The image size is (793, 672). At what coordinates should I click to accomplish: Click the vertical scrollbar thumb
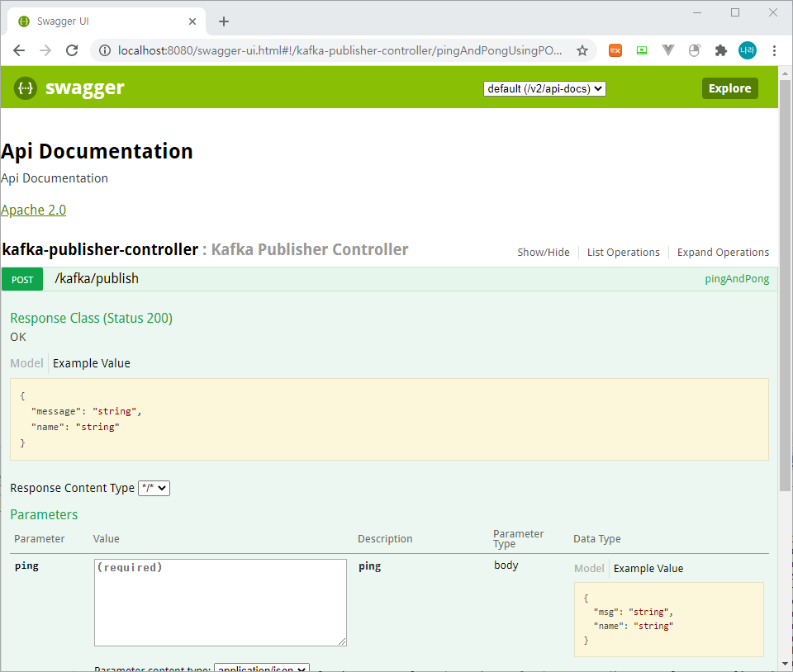click(785, 286)
